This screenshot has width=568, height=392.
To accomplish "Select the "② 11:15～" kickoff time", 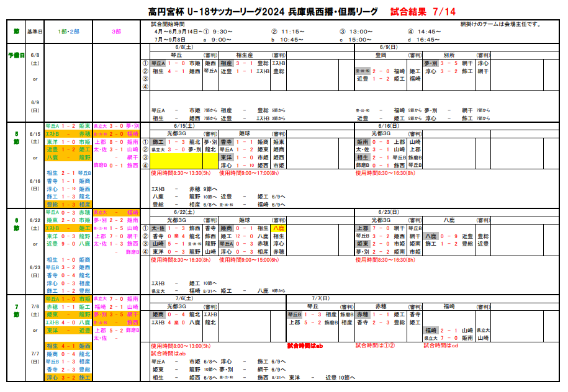I will click(289, 32).
